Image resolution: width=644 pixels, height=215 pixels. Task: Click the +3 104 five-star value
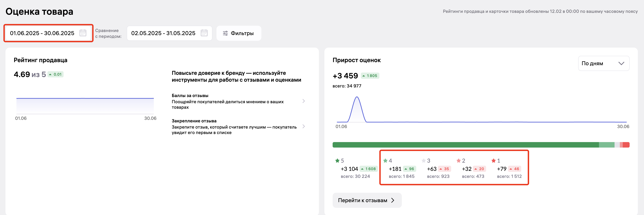tap(349, 169)
